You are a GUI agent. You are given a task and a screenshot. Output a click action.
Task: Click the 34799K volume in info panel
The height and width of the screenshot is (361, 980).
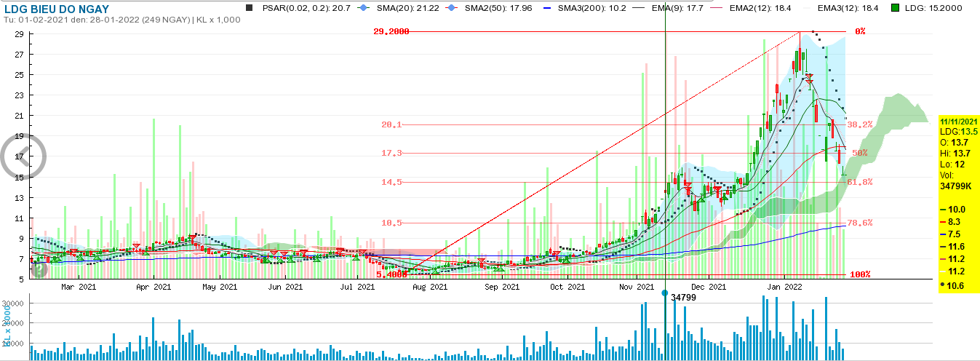click(x=956, y=186)
